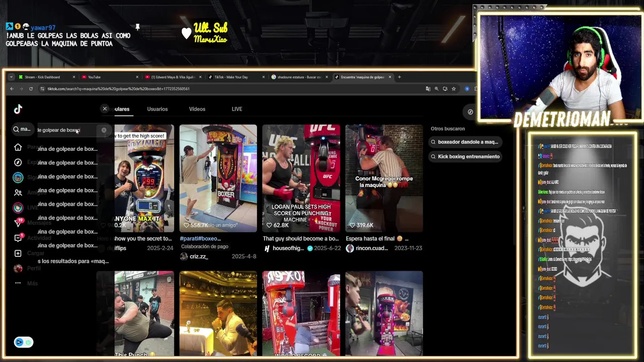
Task: Open a new browser tab
Action: pos(399,77)
